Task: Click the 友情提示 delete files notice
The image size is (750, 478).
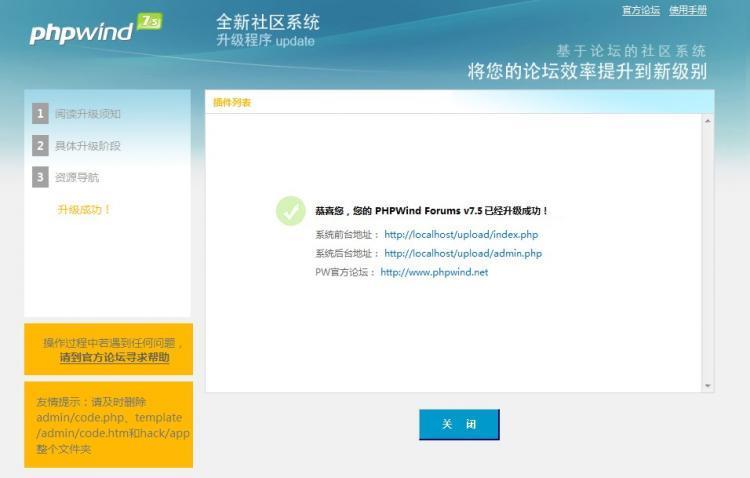Action: point(109,425)
